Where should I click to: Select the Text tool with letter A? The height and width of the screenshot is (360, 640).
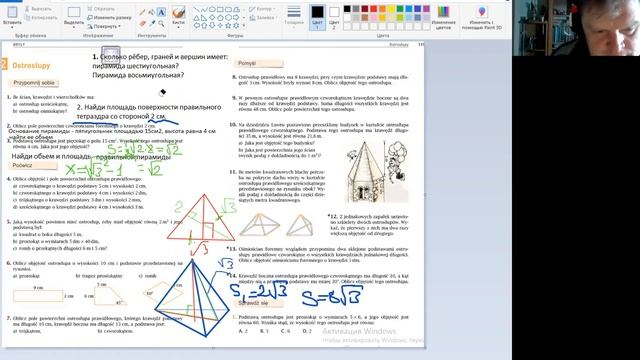[x=161, y=12]
